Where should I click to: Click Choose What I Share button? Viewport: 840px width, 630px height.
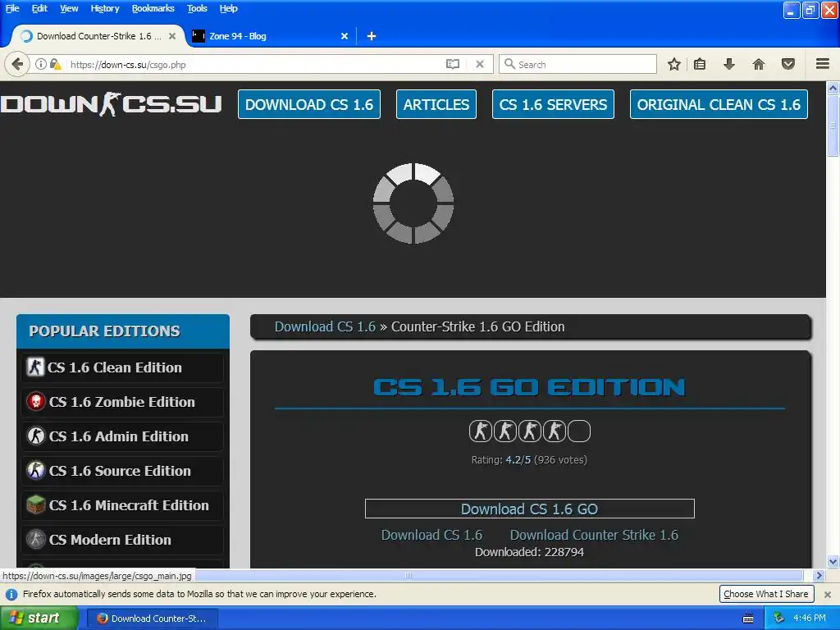coord(766,594)
